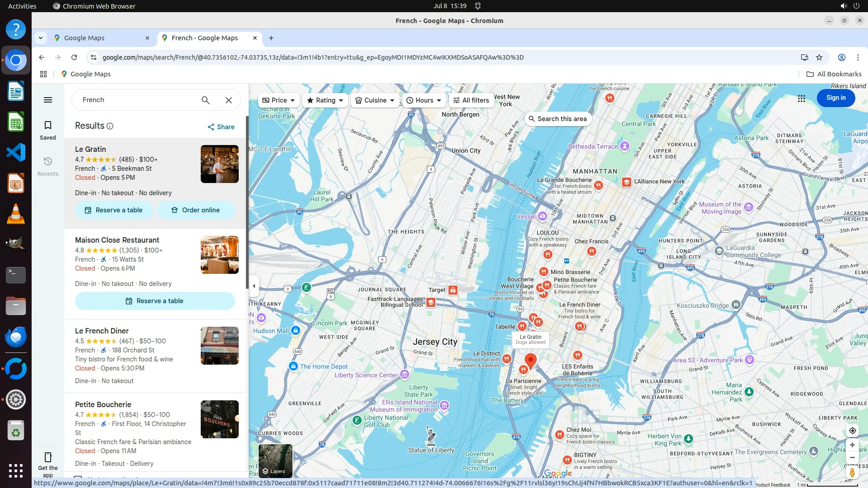868x488 pixels.
Task: Open the Le French Diner photo thumbnail
Action: coord(219,346)
